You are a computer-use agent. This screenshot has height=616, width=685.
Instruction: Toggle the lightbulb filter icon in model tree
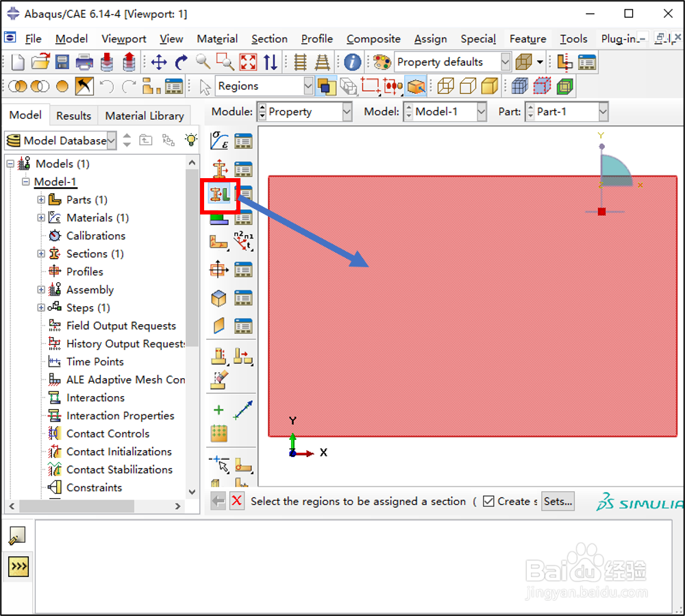pos(191,140)
